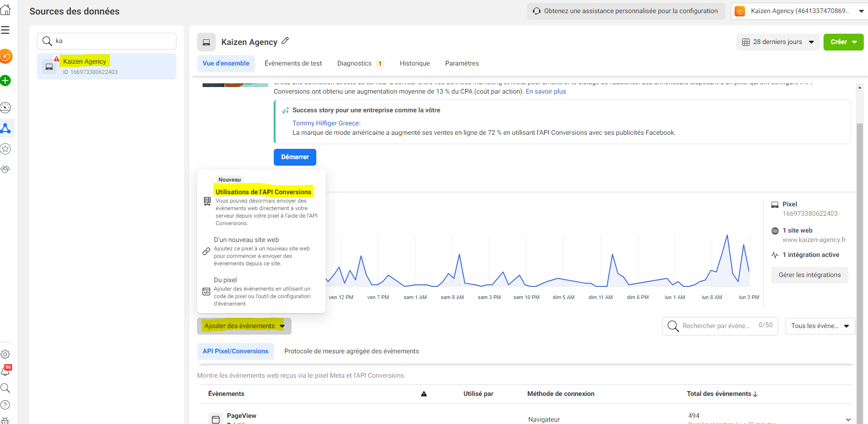The height and width of the screenshot is (424, 868).
Task: Click the Évènements column header
Action: point(226,394)
